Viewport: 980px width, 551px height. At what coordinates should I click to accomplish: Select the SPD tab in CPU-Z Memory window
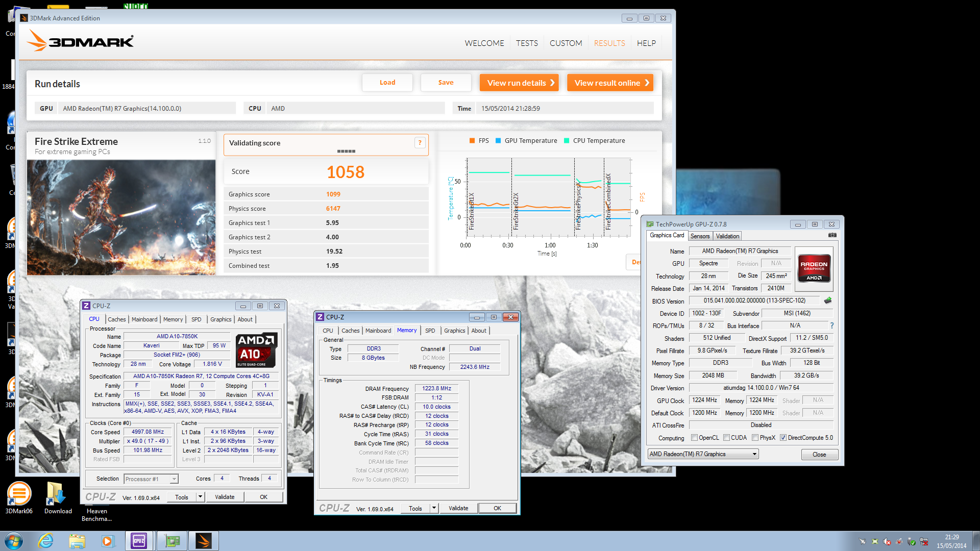click(430, 331)
